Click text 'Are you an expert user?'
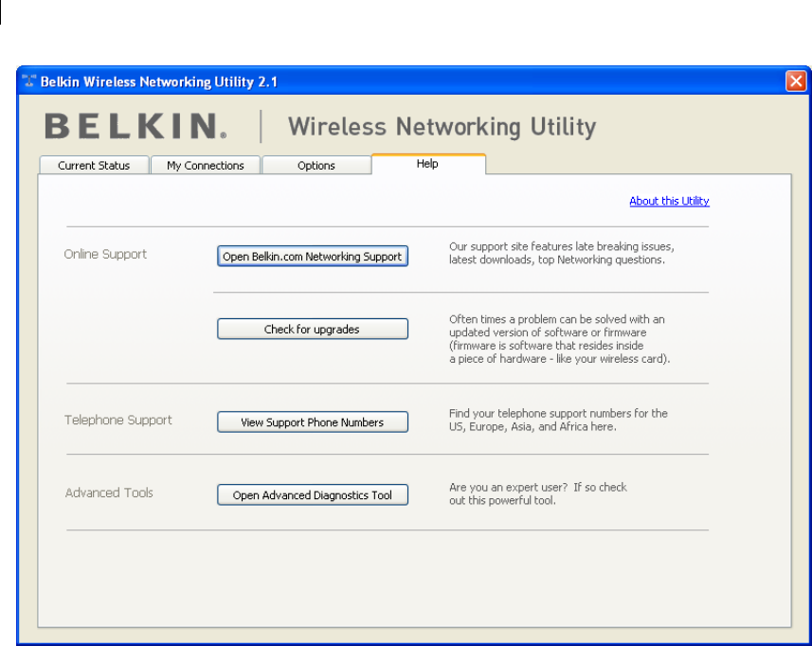The height and width of the screenshot is (646, 812). tap(509, 487)
